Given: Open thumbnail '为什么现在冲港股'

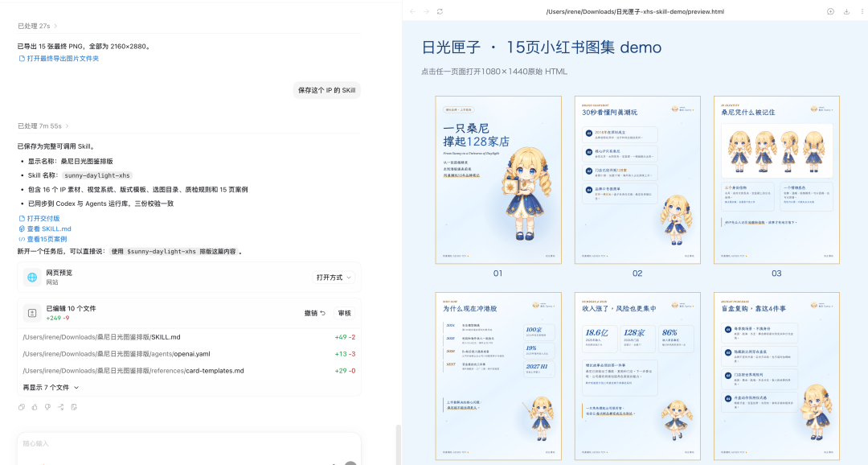Looking at the screenshot, I should pyautogui.click(x=498, y=377).
